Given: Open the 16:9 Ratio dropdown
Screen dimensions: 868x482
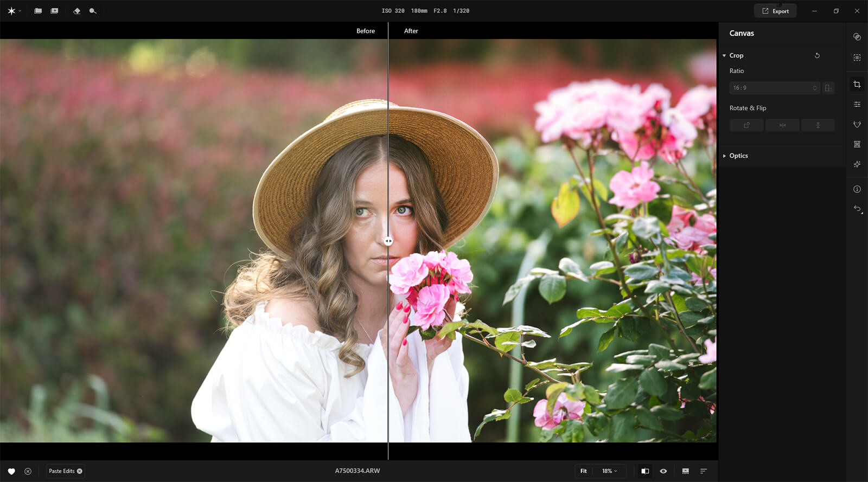Looking at the screenshot, I should tap(774, 88).
